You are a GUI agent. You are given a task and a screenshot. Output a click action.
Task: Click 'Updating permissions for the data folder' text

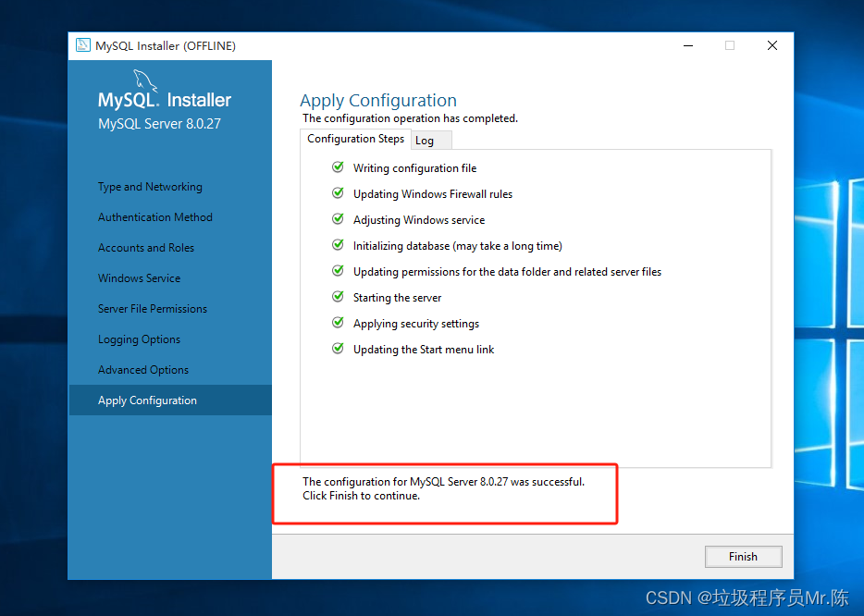tap(507, 272)
